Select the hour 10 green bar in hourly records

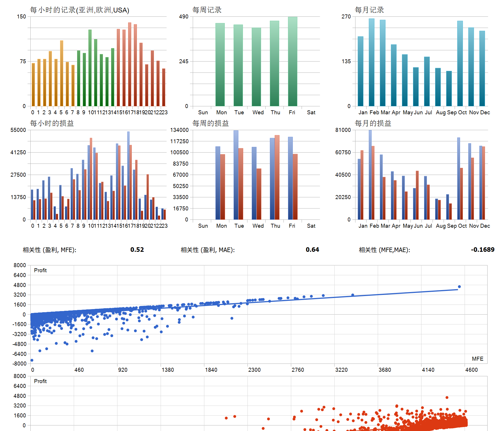tap(90, 68)
